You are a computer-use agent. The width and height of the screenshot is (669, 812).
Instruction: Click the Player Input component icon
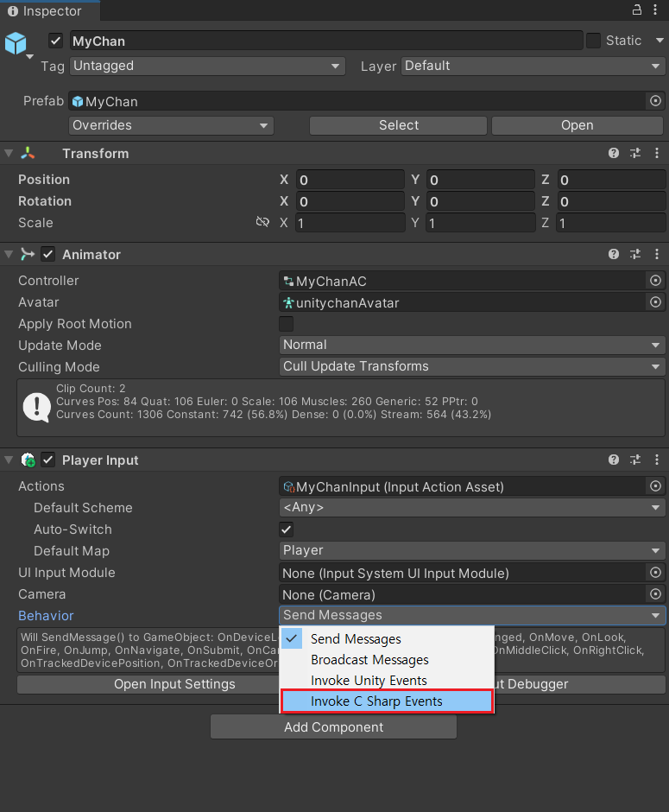point(28,460)
